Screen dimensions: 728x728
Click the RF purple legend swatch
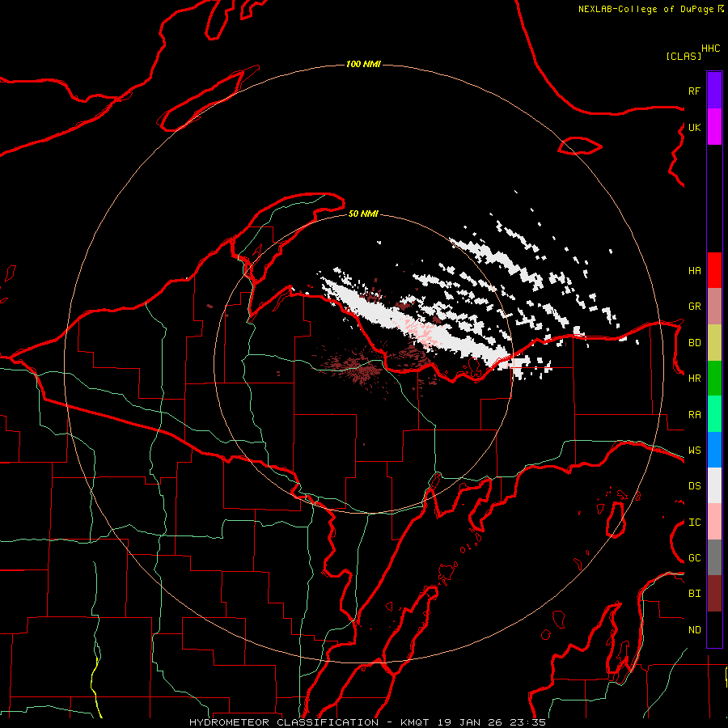pyautogui.click(x=714, y=91)
